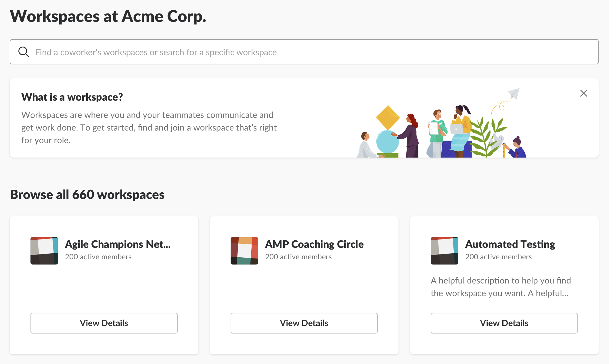Click the Agile Champions Net workspace icon
The width and height of the screenshot is (609, 364).
point(44,251)
